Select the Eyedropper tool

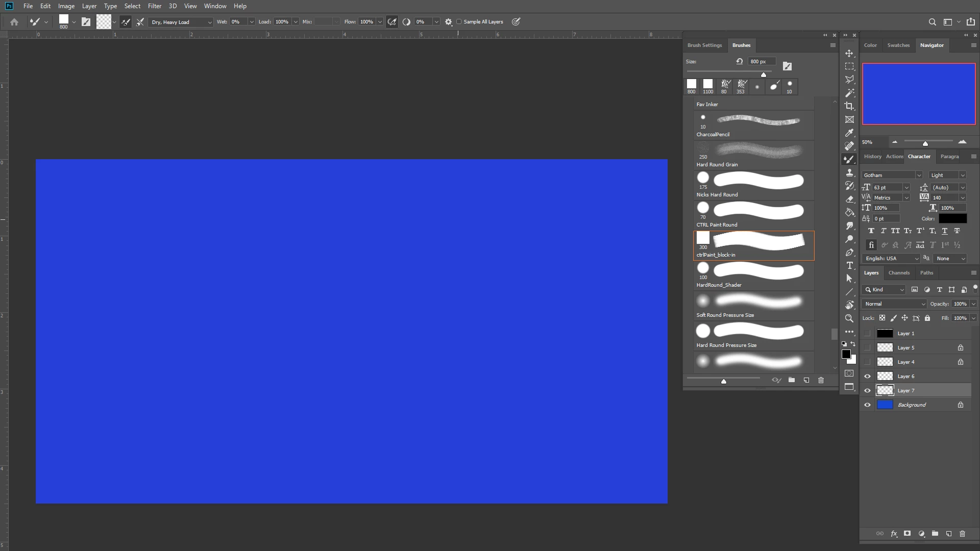[849, 133]
